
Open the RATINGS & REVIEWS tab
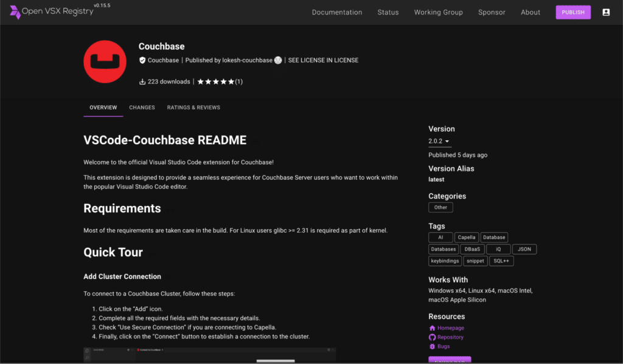click(193, 108)
